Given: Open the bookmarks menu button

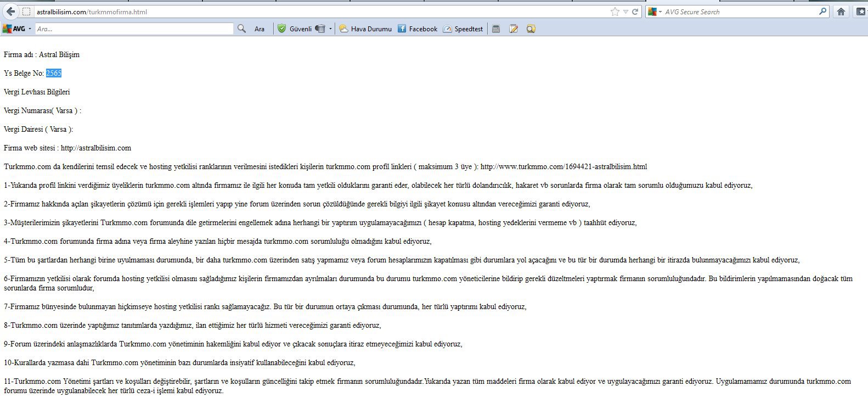Looking at the screenshot, I should [x=861, y=12].
